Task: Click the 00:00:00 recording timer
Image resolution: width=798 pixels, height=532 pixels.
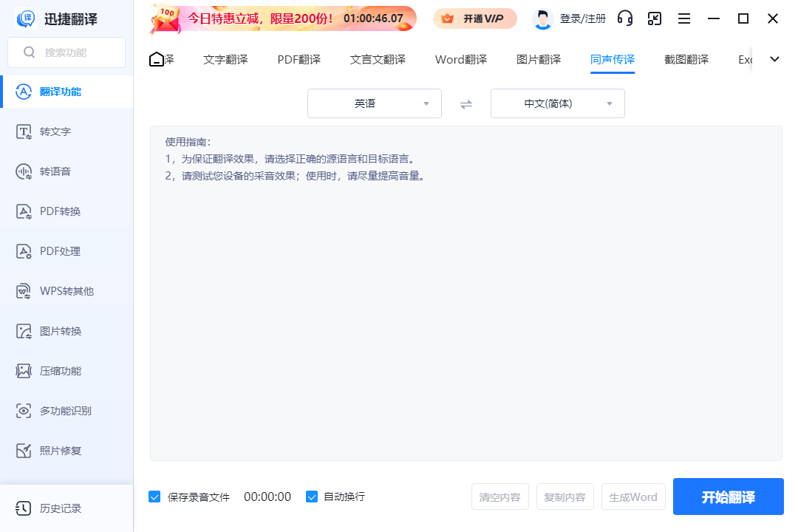Action: (267, 497)
